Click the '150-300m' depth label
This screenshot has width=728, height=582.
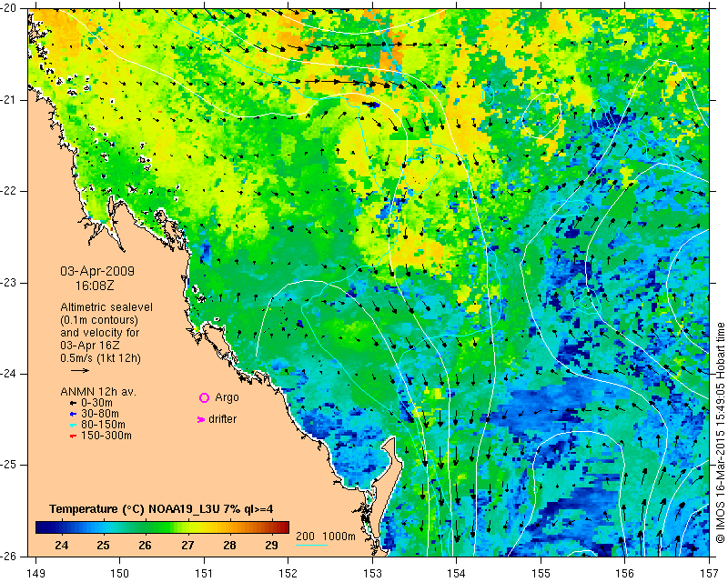pos(106,436)
